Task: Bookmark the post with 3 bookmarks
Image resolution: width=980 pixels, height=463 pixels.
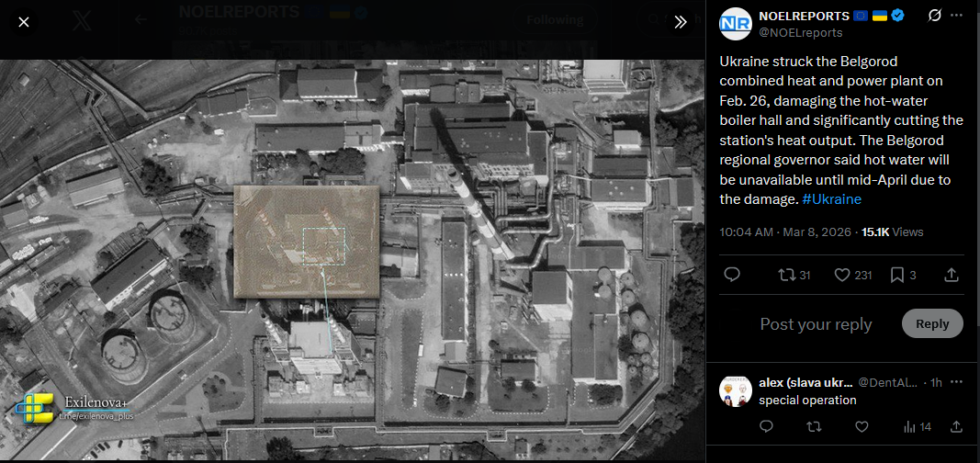Action: pyautogui.click(x=903, y=275)
